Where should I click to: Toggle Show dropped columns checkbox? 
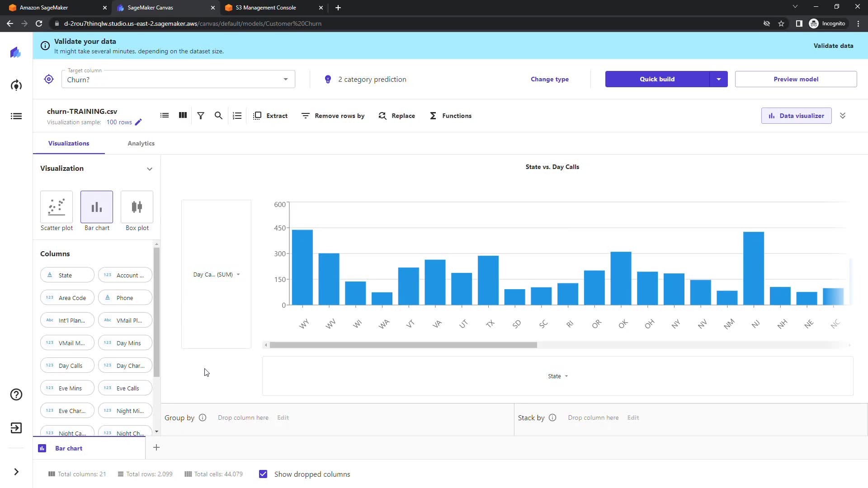(263, 474)
